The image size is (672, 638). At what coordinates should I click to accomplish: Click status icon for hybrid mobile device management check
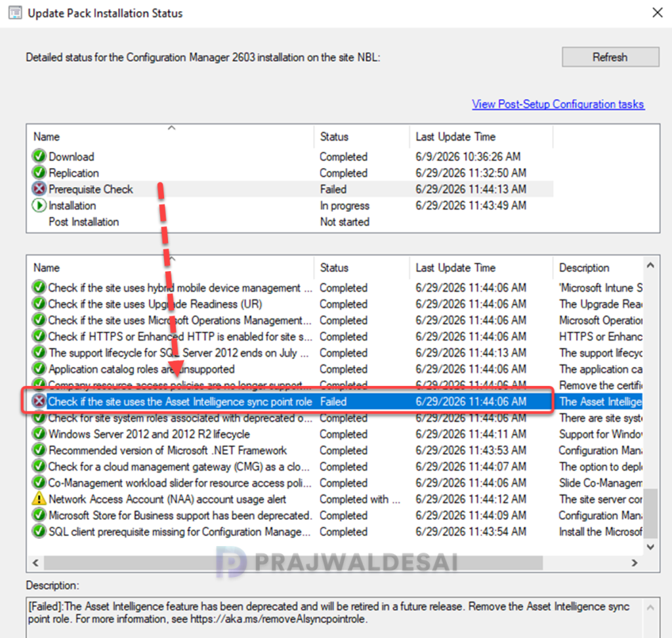click(x=39, y=287)
